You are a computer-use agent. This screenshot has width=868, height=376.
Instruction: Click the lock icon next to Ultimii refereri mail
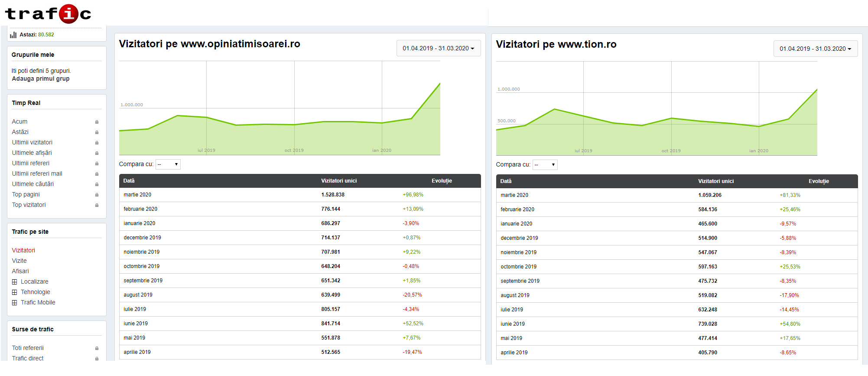pyautogui.click(x=97, y=174)
